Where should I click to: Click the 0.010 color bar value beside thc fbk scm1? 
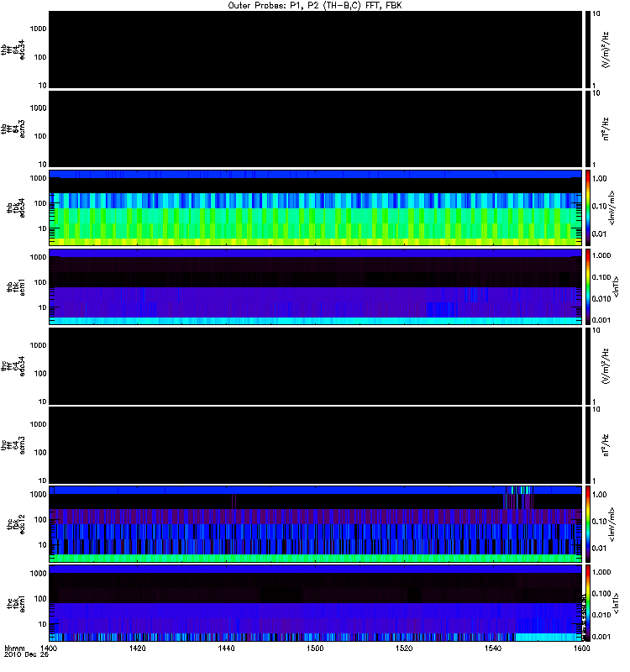tap(601, 615)
